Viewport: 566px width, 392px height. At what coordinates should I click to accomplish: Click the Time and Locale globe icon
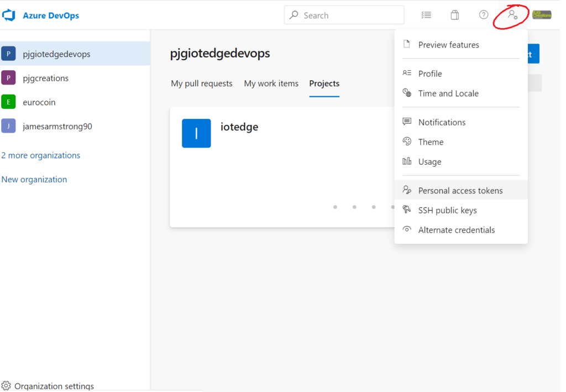(x=407, y=93)
